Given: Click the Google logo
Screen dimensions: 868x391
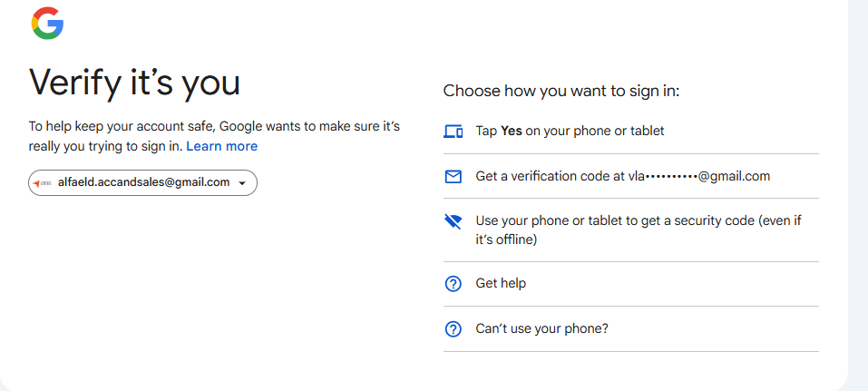Looking at the screenshot, I should coord(47,24).
